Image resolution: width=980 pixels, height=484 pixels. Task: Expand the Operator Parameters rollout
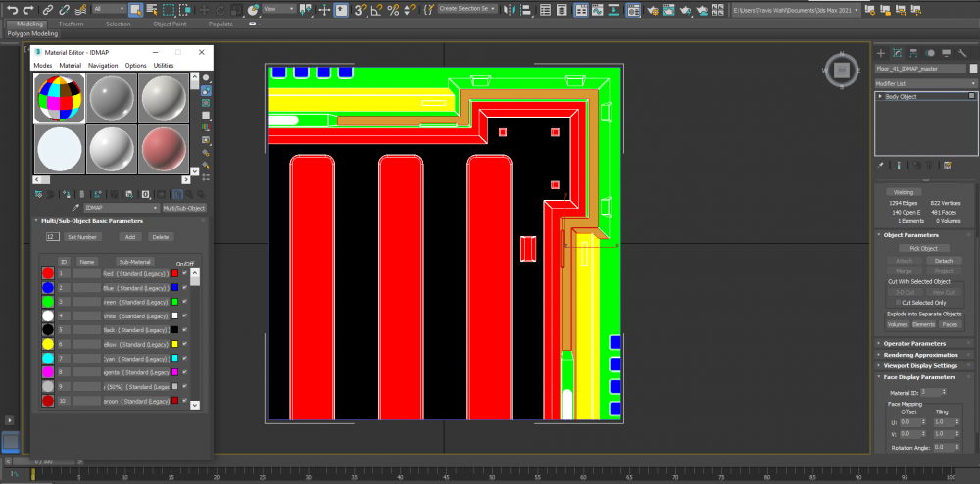pyautogui.click(x=914, y=343)
